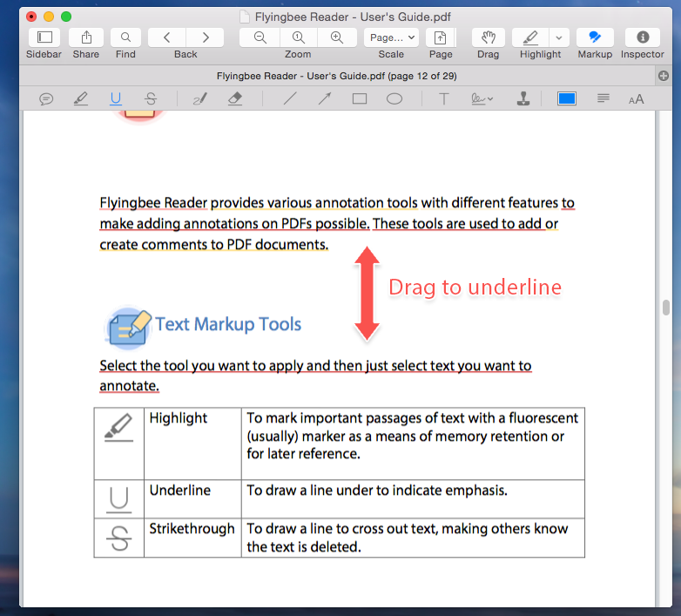Open the Page scale dropdown

391,37
